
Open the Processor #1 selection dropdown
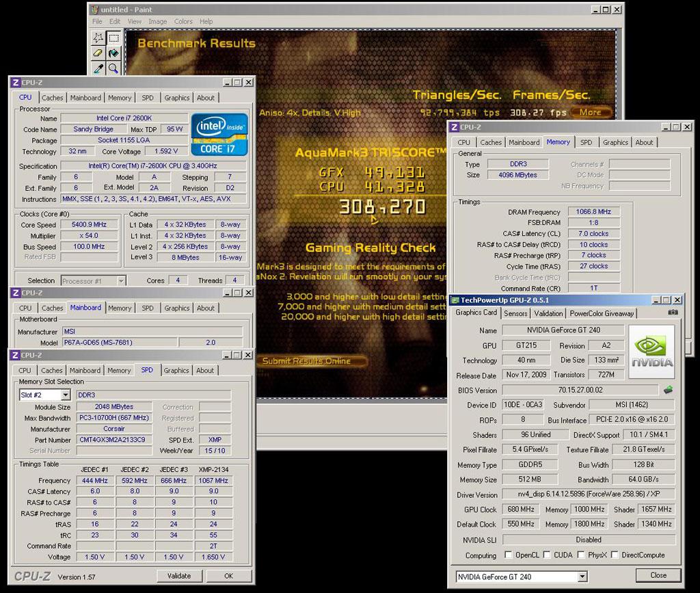pyautogui.click(x=121, y=281)
